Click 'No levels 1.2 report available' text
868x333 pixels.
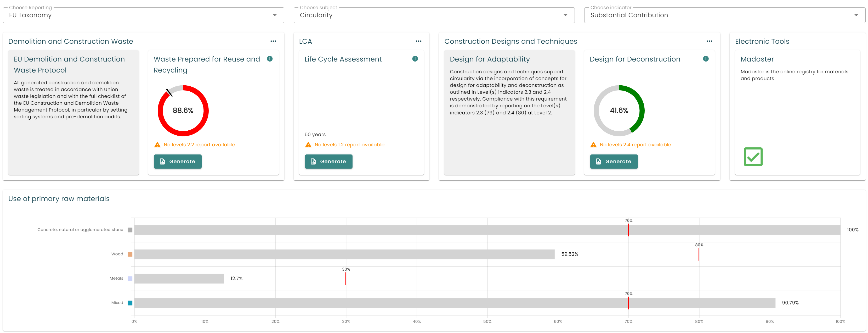pos(349,145)
